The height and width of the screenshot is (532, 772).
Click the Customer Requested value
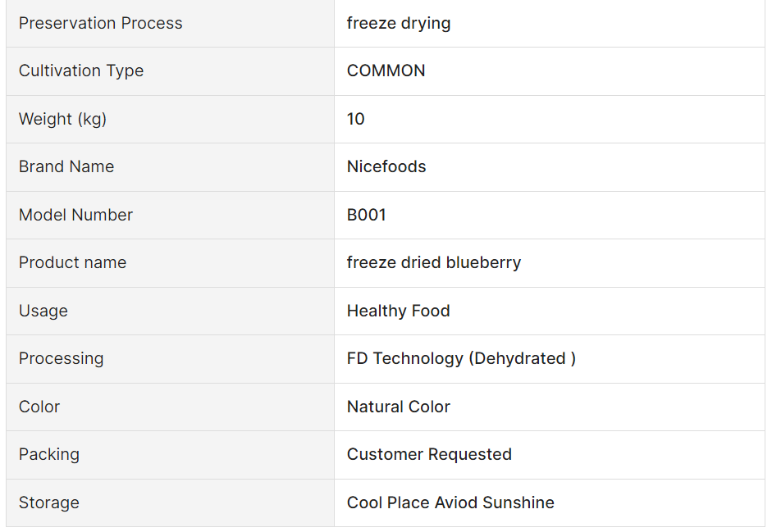(x=429, y=454)
